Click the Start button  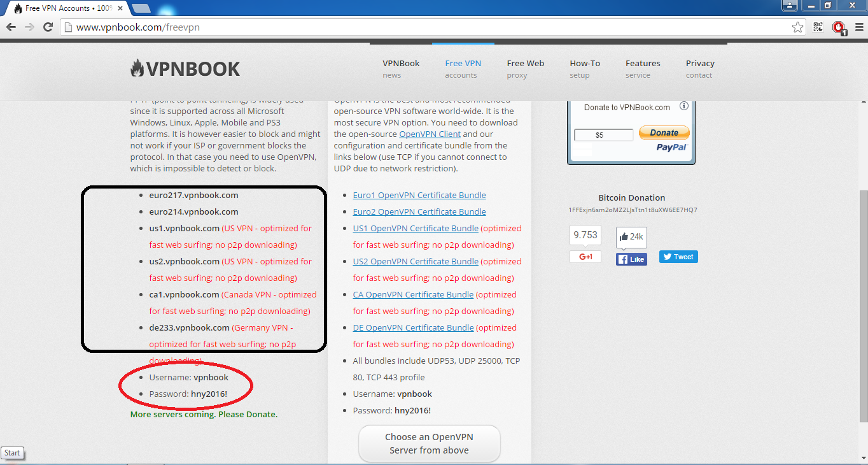(12, 453)
